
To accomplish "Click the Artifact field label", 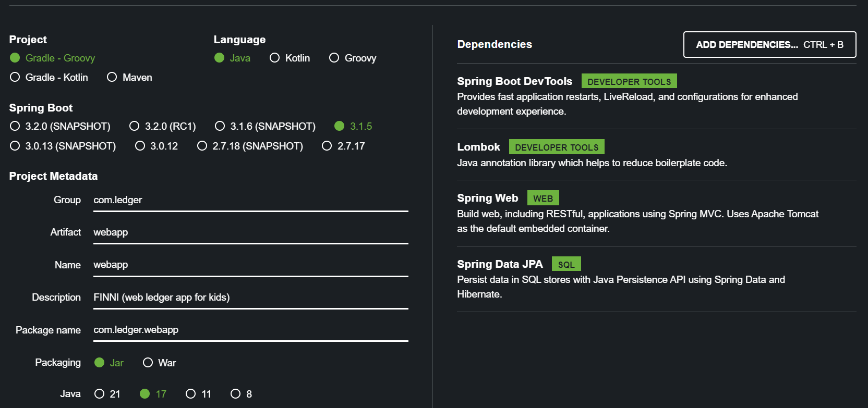I will [x=66, y=232].
